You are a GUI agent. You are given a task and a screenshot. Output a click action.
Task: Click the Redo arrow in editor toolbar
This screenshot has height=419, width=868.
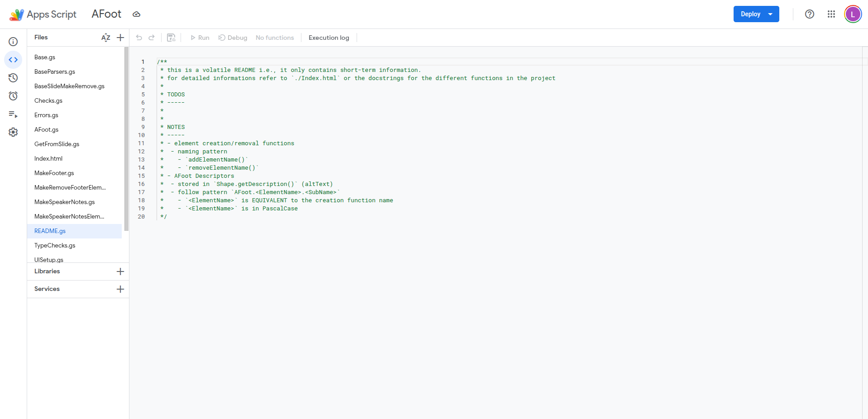tap(152, 38)
